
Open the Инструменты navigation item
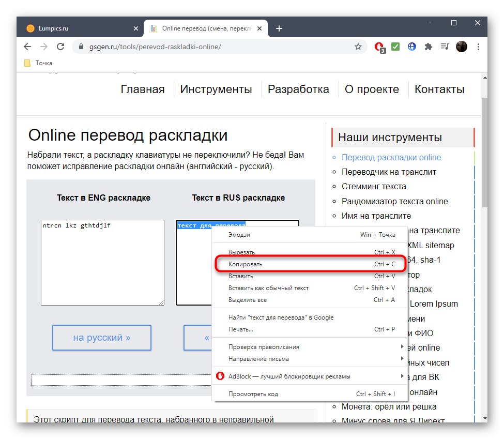pos(216,89)
